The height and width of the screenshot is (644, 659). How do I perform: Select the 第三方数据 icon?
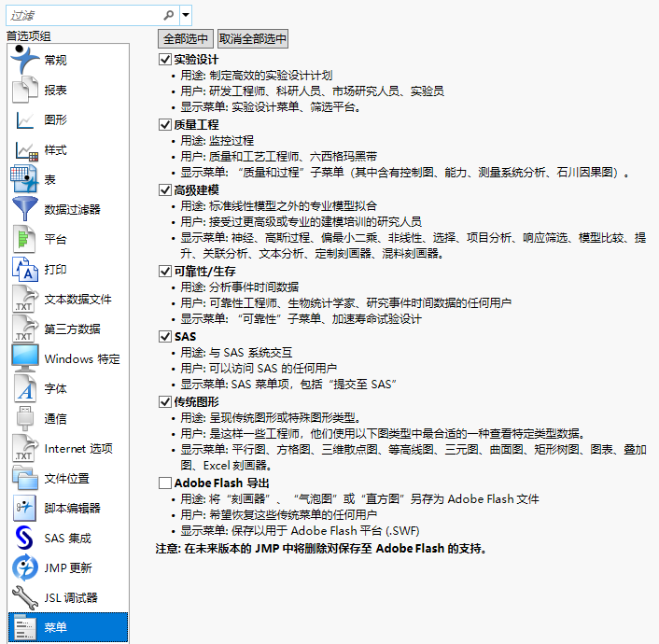(x=25, y=329)
